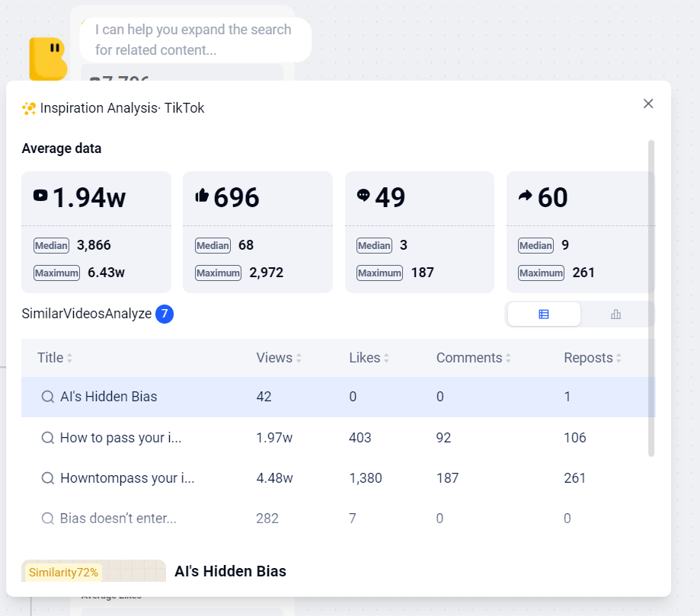This screenshot has width=700, height=616.
Task: Sort table by Title column
Action: point(69,358)
